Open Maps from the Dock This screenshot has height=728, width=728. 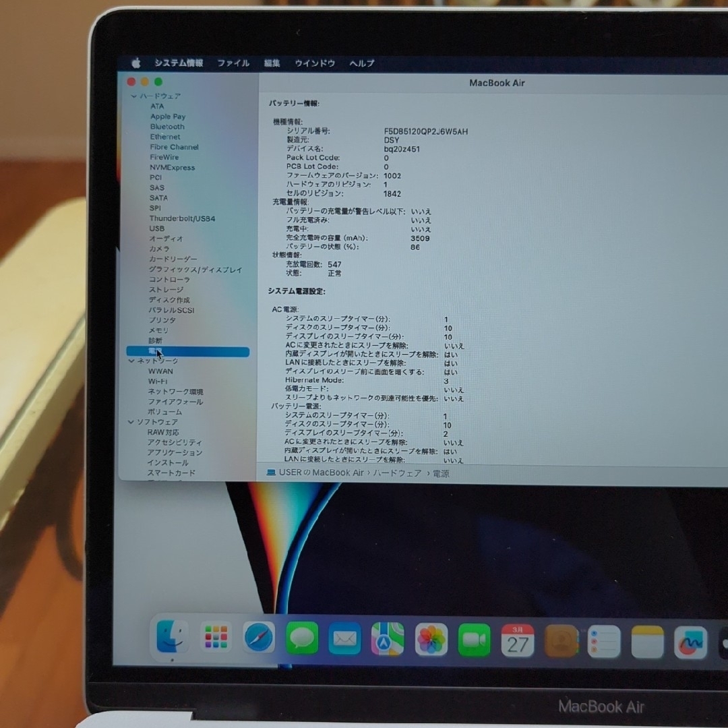(388, 639)
